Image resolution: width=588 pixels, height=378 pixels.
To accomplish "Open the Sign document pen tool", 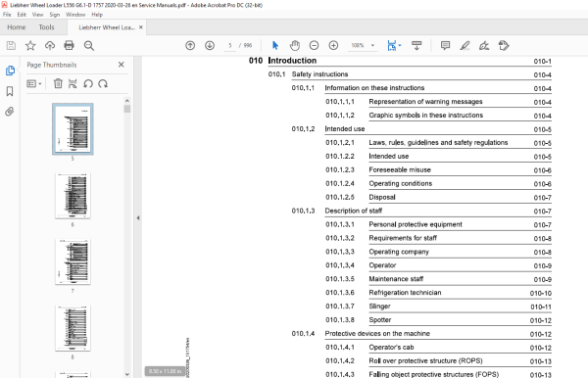I will coord(484,46).
